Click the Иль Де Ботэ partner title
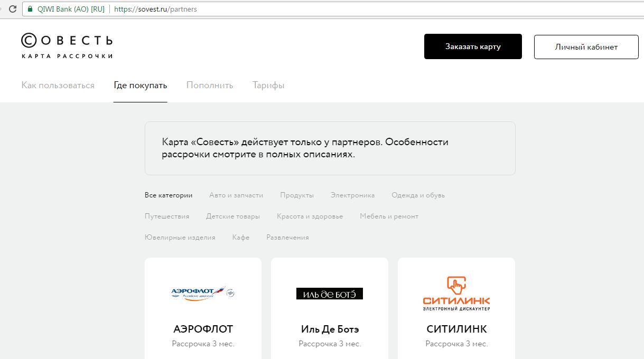This screenshot has width=644, height=359. tap(330, 329)
